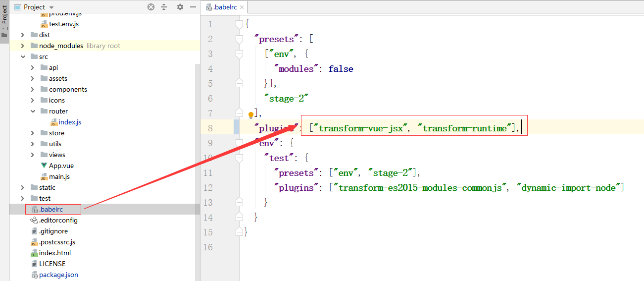644x281 pixels.
Task: Expand the utils folder arrow
Action: coord(32,144)
